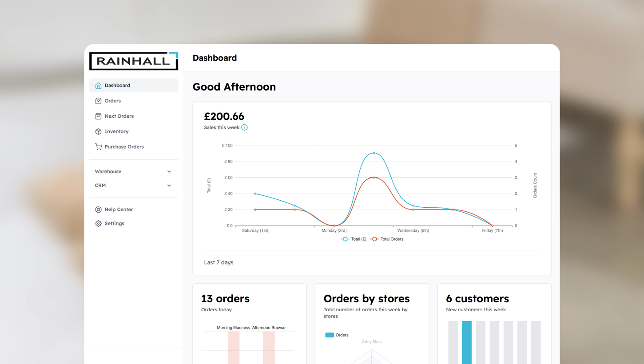The width and height of the screenshot is (644, 364).
Task: Go to the Inventory menu item
Action: point(116,131)
